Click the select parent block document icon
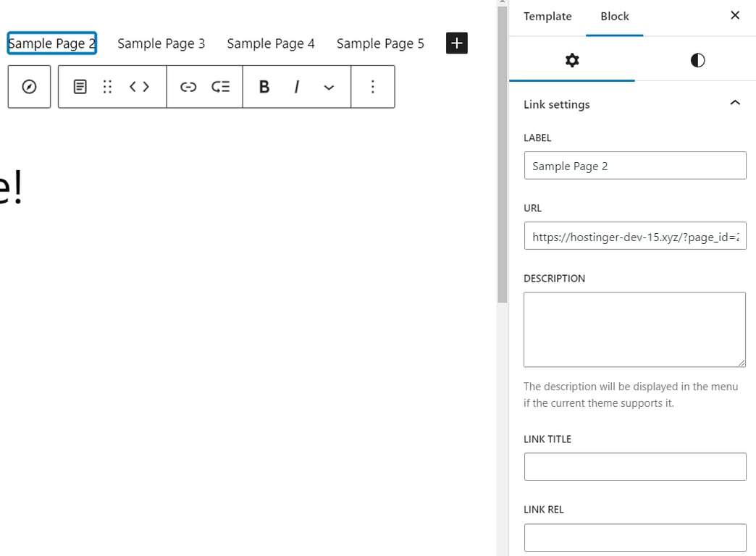This screenshot has height=556, width=756. click(x=80, y=87)
